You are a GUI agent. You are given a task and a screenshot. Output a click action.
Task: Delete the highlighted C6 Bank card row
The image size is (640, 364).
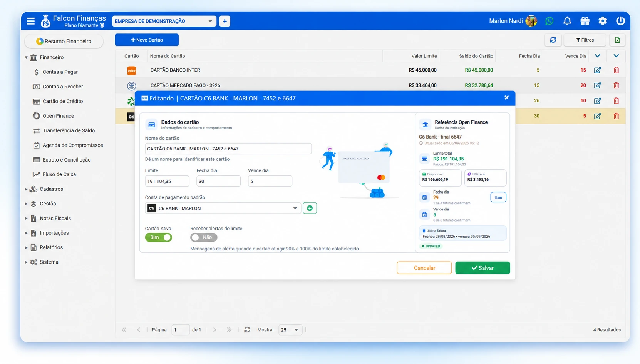pyautogui.click(x=616, y=116)
